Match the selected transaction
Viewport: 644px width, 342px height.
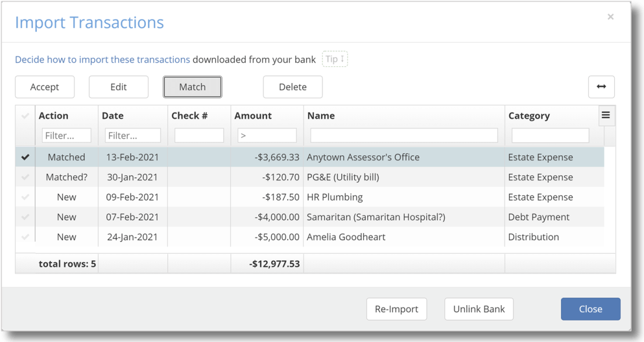click(x=192, y=86)
